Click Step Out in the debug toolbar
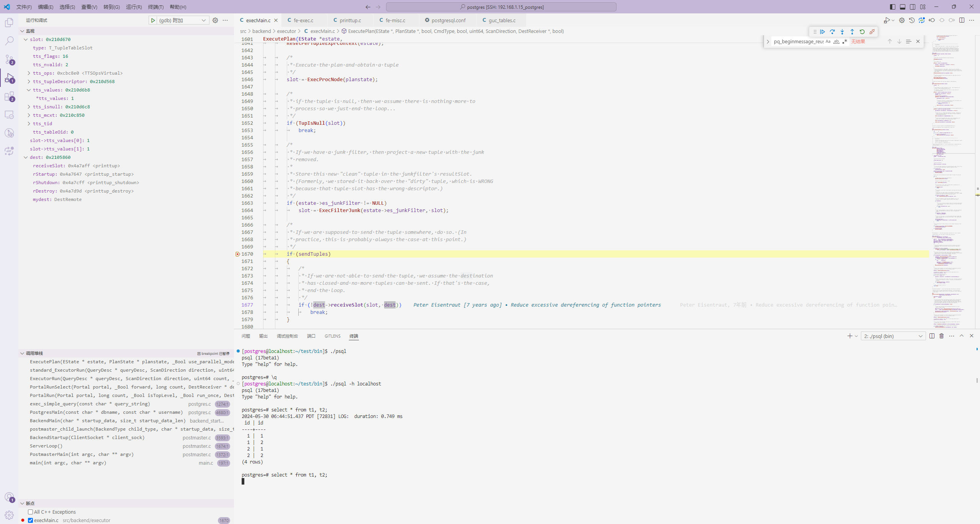This screenshot has height=524, width=980. [x=852, y=32]
